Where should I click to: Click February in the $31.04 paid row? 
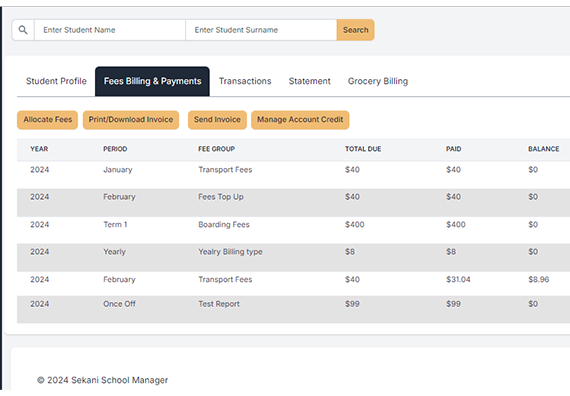tap(119, 280)
